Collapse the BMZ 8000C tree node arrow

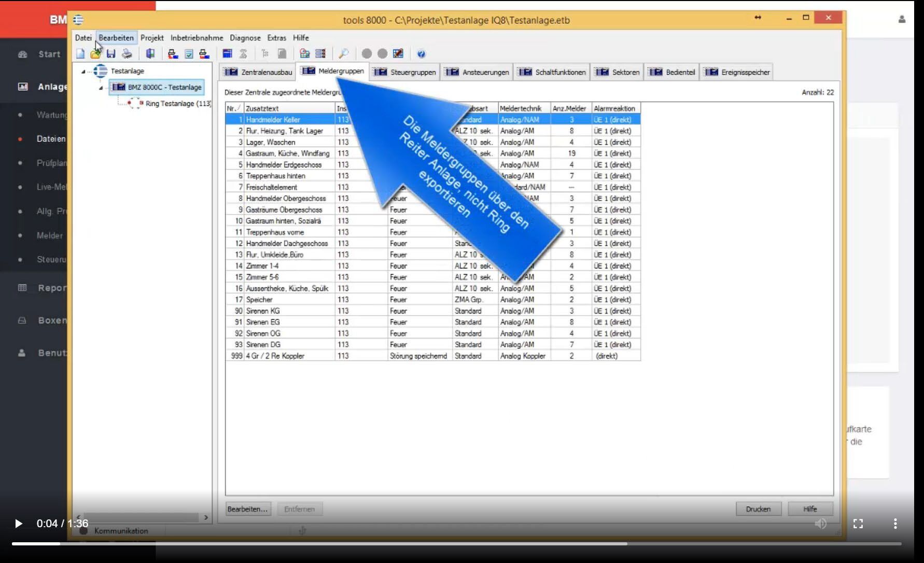101,88
